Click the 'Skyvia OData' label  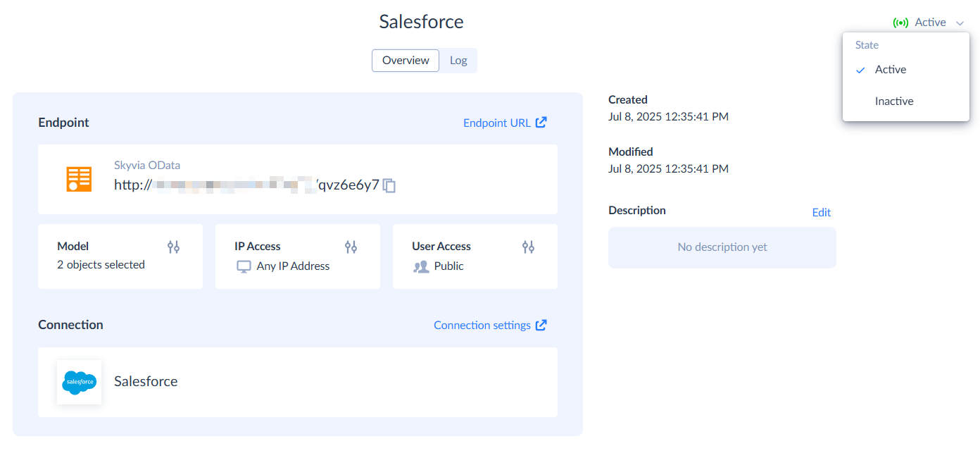[147, 166]
